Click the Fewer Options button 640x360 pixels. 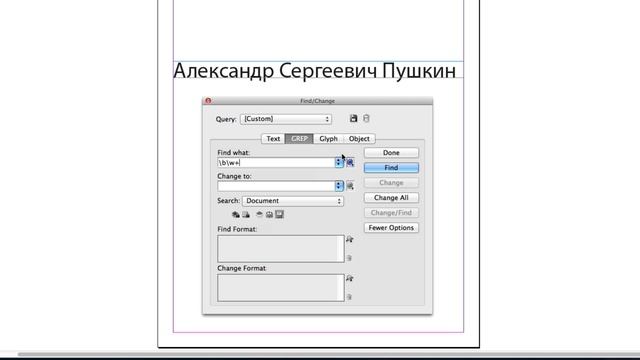point(391,228)
